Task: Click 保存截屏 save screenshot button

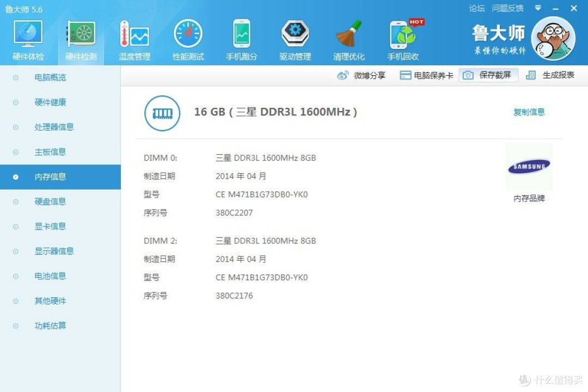Action: tap(488, 75)
